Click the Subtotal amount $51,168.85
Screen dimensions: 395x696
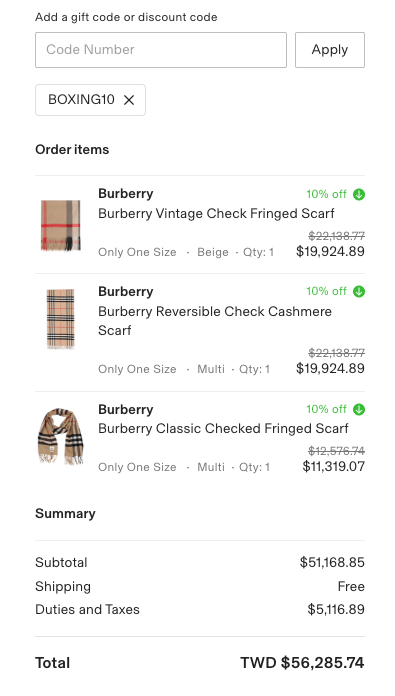coord(332,562)
